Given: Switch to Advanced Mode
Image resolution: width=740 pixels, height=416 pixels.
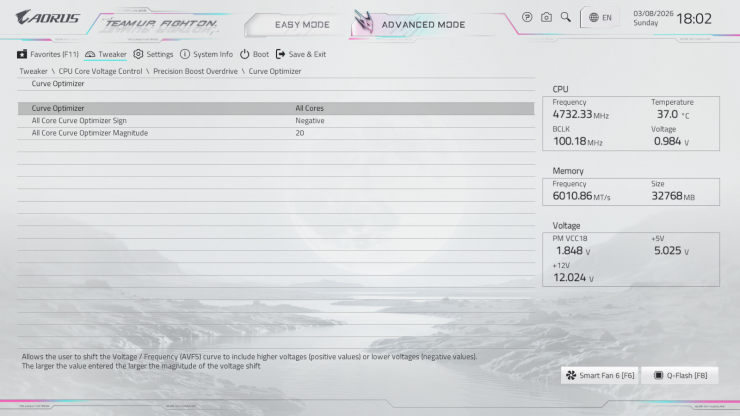Looking at the screenshot, I should pos(422,24).
